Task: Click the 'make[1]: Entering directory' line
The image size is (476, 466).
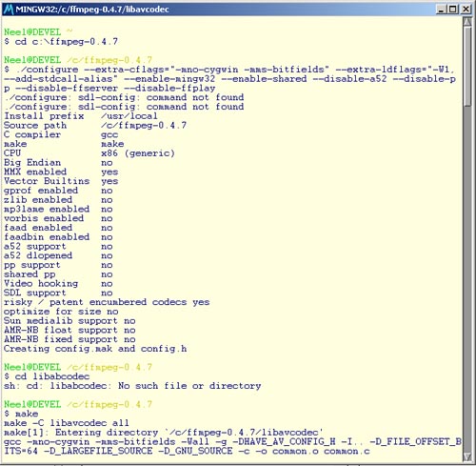Action: coord(164,433)
